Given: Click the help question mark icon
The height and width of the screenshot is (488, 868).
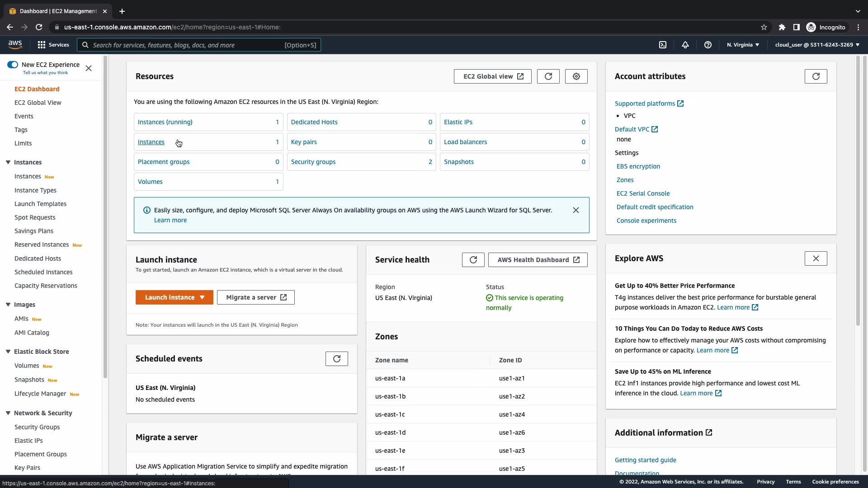Looking at the screenshot, I should click(x=708, y=45).
